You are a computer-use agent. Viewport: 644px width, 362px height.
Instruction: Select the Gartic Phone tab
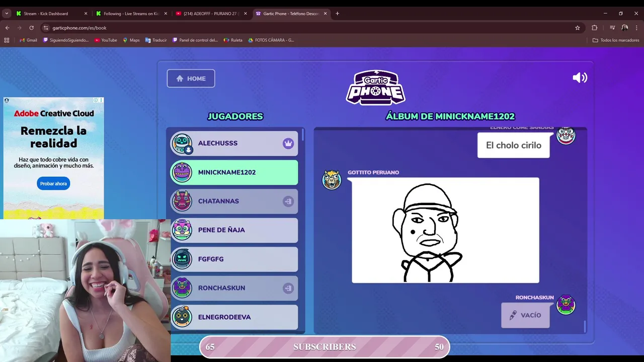tap(291, 14)
